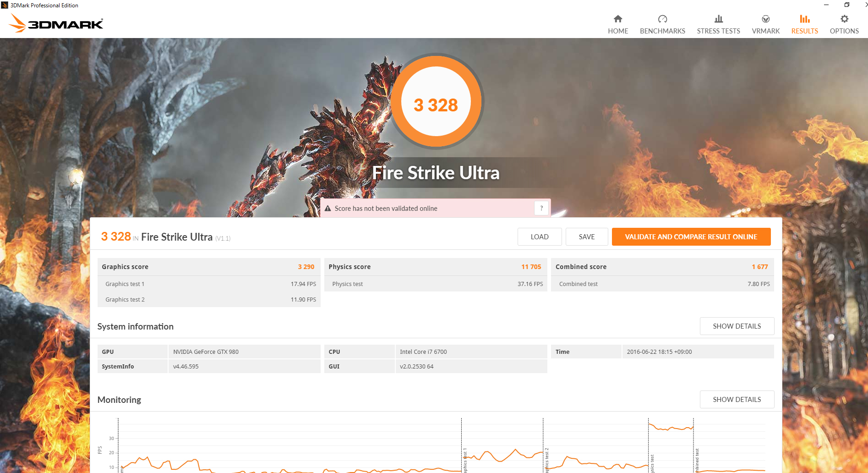This screenshot has height=473, width=868.
Task: Click the Results chart icon
Action: pyautogui.click(x=804, y=19)
